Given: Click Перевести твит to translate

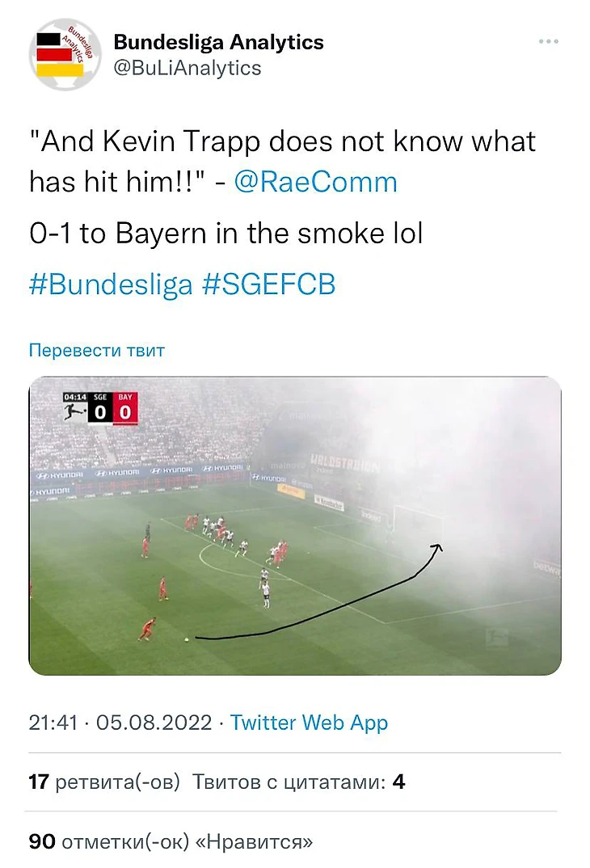Looking at the screenshot, I should pyautogui.click(x=97, y=351).
